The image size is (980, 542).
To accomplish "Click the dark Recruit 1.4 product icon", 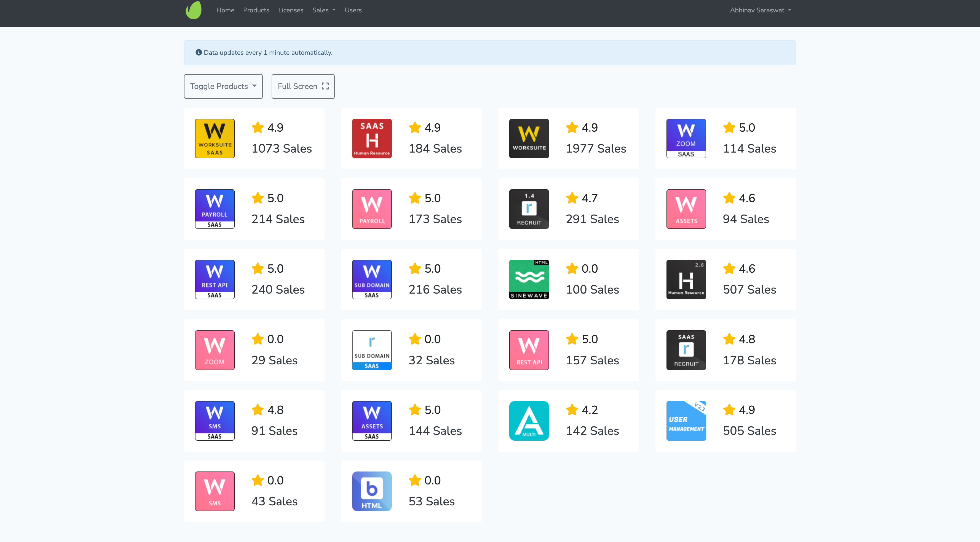I will point(529,209).
